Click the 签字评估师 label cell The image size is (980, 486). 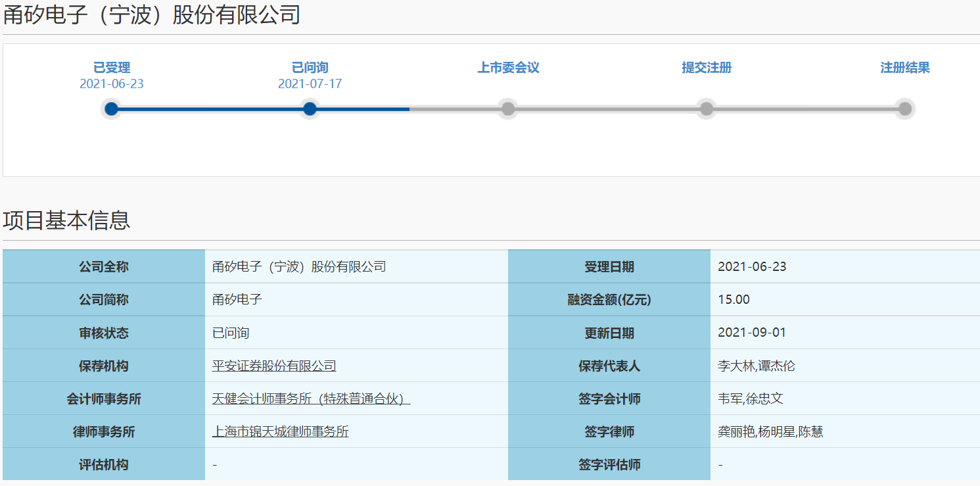tap(609, 464)
